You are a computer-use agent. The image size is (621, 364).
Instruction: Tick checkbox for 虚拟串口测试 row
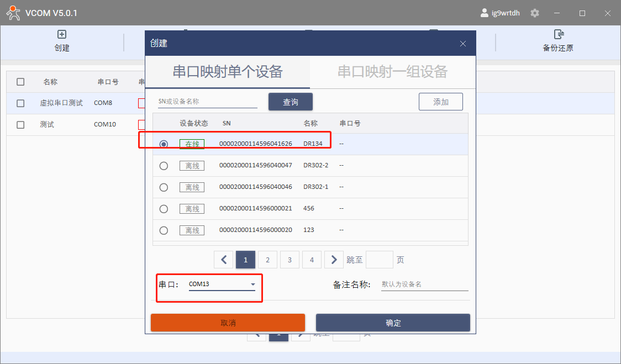pyautogui.click(x=20, y=103)
